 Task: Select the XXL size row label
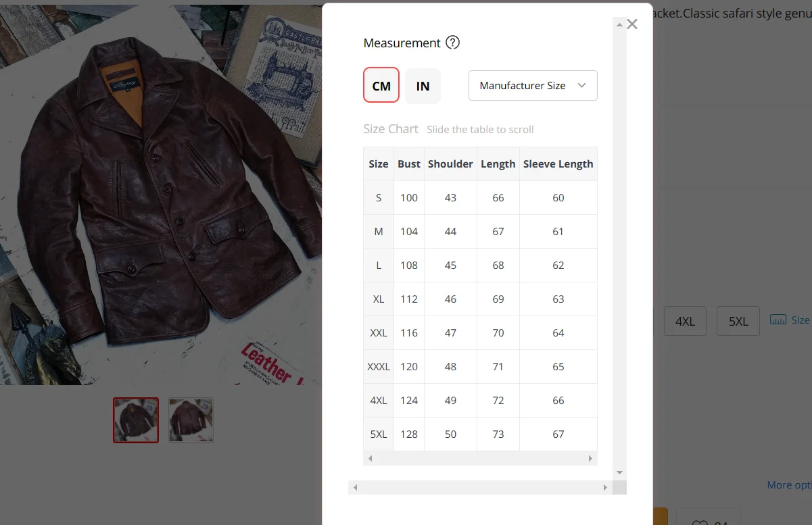coord(379,333)
